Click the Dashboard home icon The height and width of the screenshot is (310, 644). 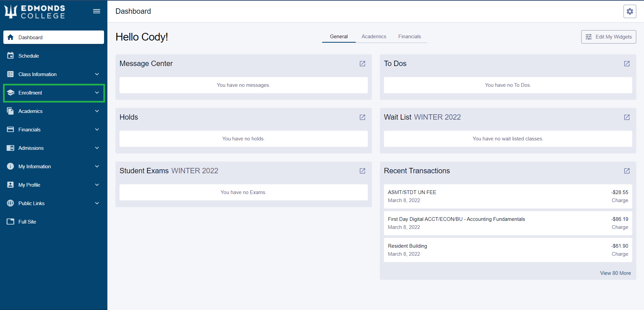click(x=11, y=37)
